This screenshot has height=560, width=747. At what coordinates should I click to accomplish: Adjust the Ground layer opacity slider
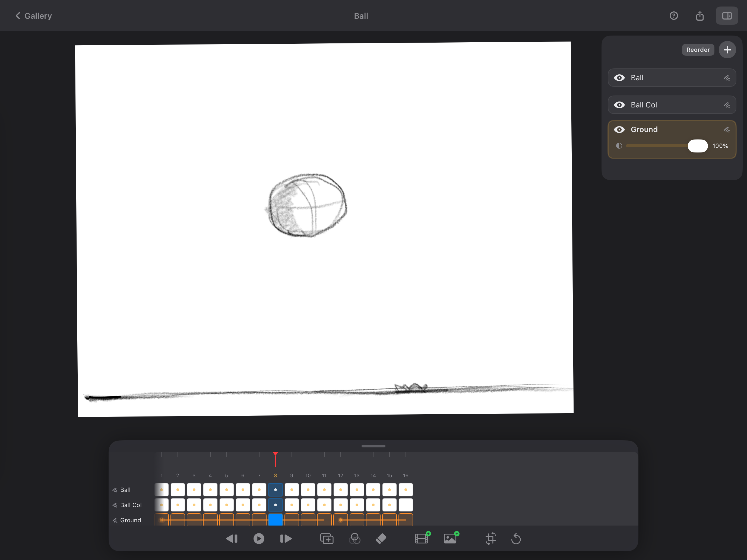tap(698, 146)
